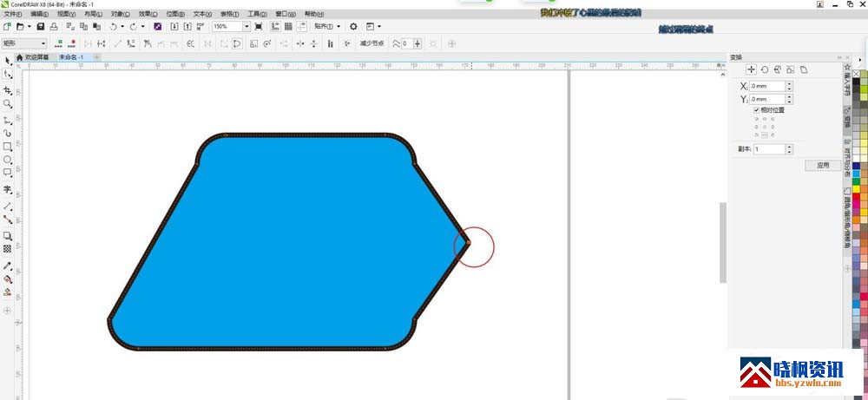Pick the dark blue swatch in palette
The height and width of the screenshot is (400, 868).
[x=857, y=166]
